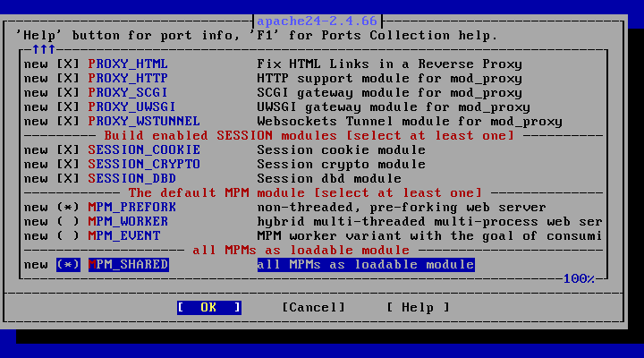Click 'hybrid multi-threaded multi-process' description

tap(429, 222)
